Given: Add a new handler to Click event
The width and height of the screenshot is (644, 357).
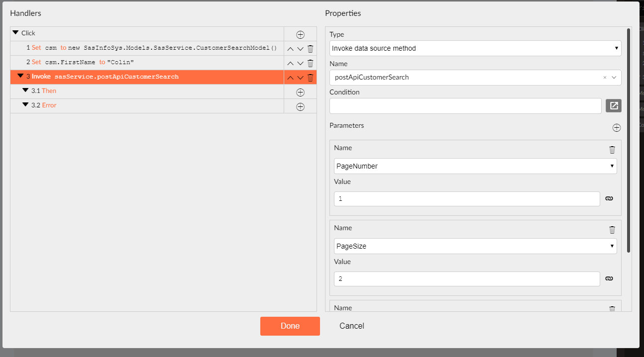Looking at the screenshot, I should coord(300,34).
